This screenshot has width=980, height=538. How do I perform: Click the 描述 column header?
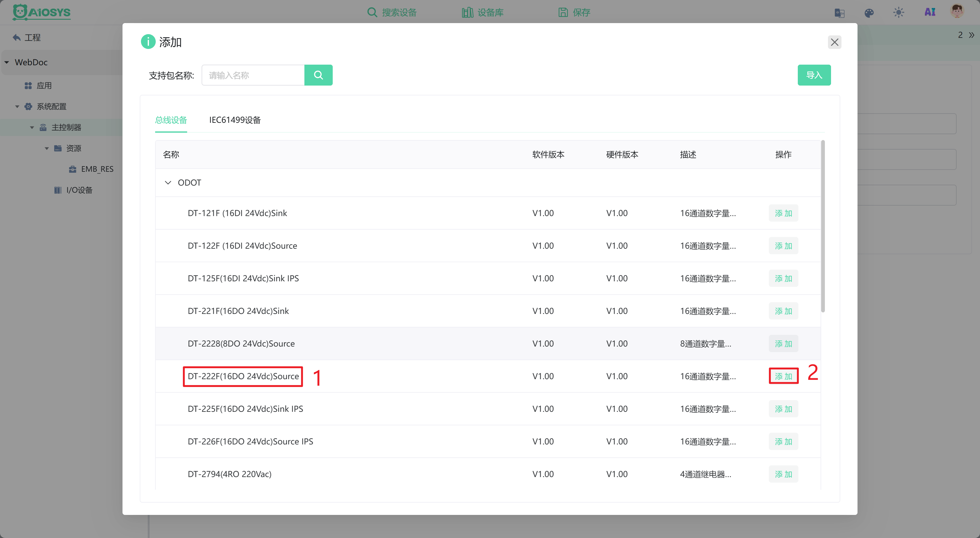688,155
